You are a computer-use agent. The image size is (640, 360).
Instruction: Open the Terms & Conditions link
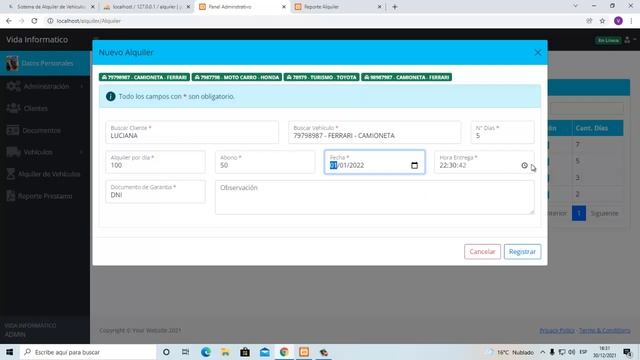604,330
